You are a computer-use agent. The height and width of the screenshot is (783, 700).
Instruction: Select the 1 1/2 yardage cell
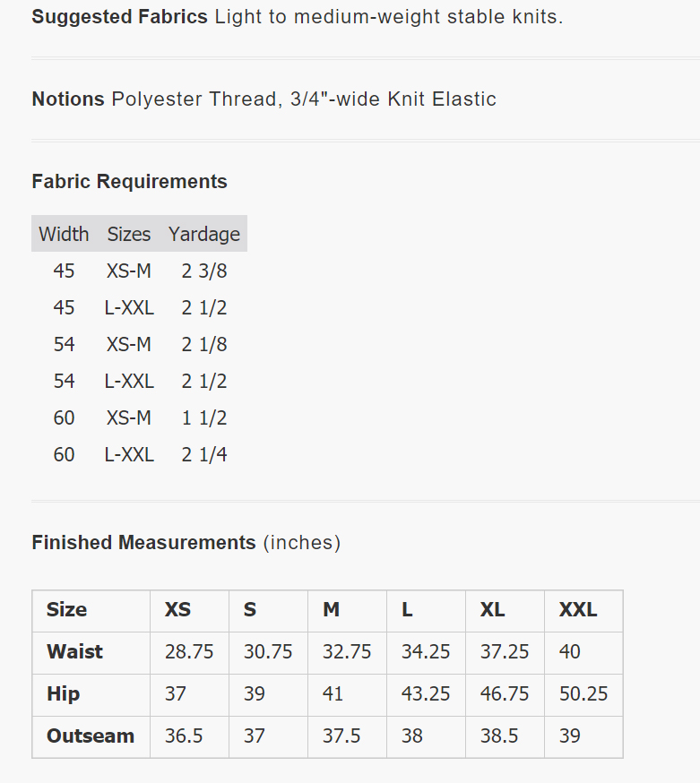coord(204,417)
